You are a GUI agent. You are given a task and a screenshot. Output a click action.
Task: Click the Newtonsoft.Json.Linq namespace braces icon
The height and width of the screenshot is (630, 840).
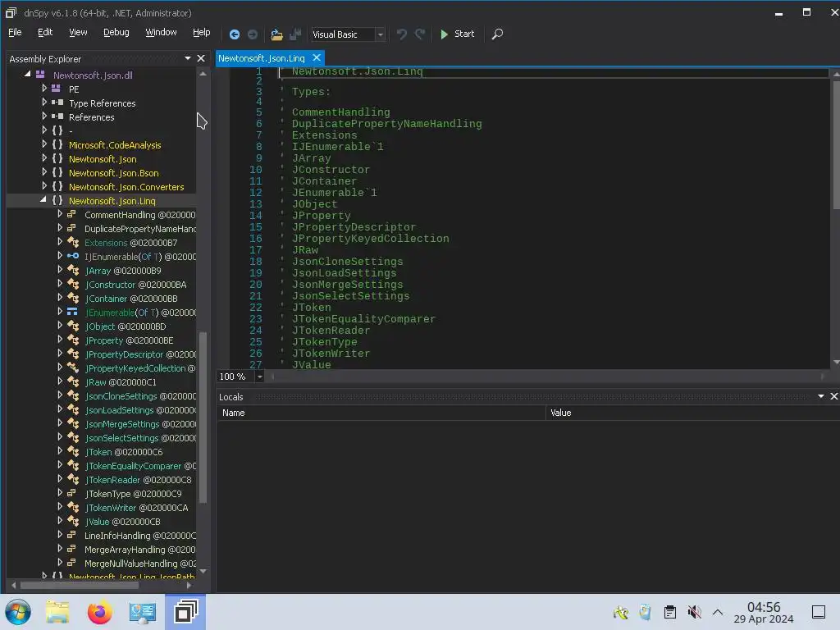[57, 201]
